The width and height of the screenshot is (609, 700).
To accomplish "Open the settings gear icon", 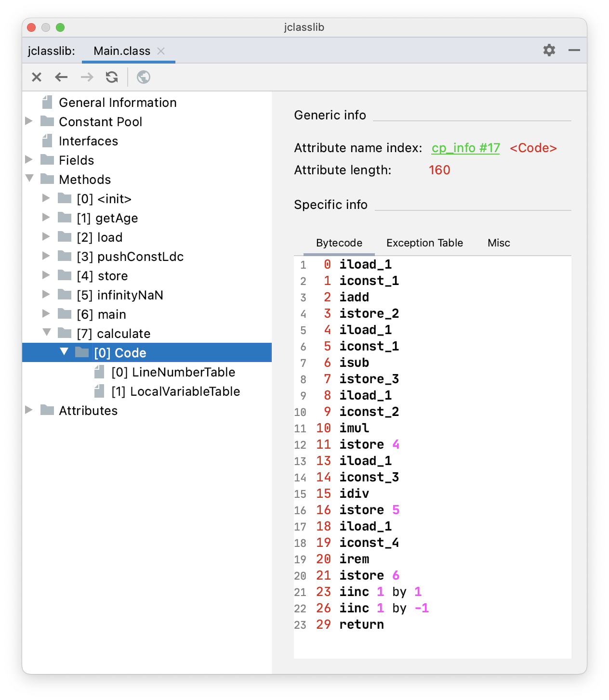I will [x=549, y=50].
